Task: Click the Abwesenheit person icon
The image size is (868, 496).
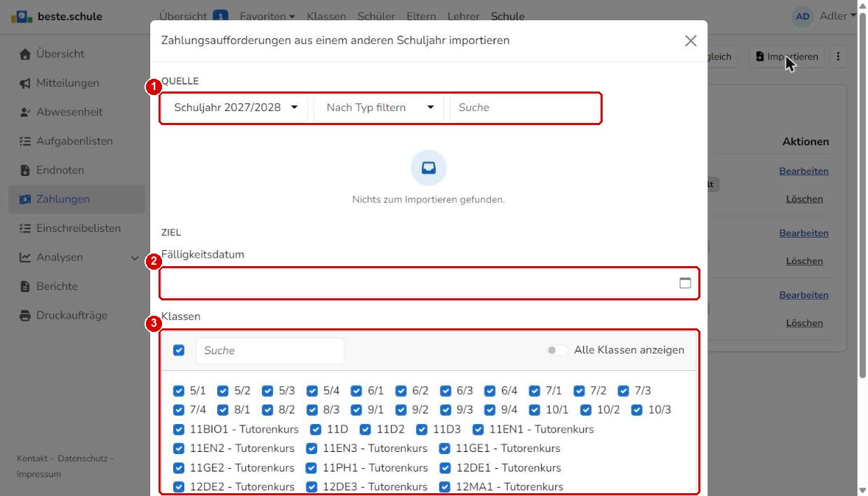Action: tap(25, 112)
